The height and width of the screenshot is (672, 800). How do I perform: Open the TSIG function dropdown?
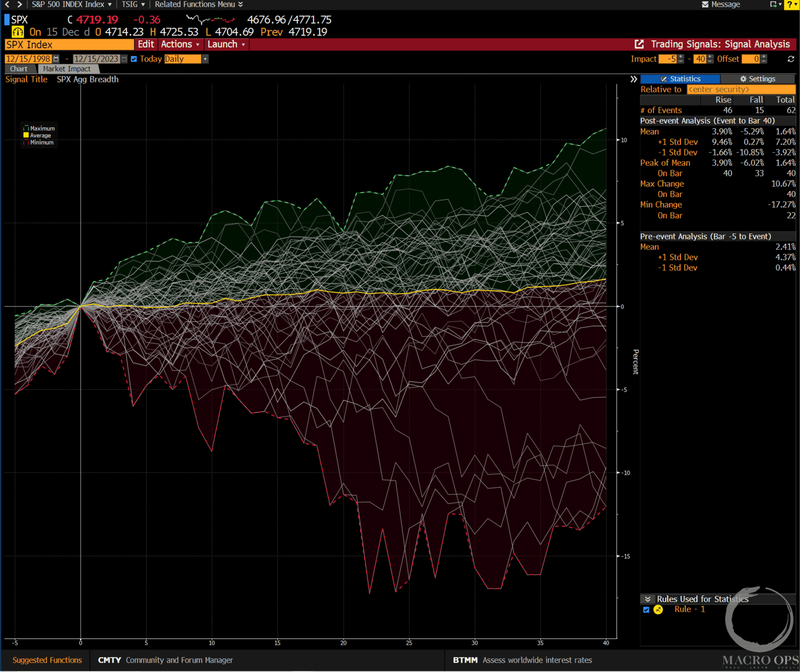[x=133, y=4]
